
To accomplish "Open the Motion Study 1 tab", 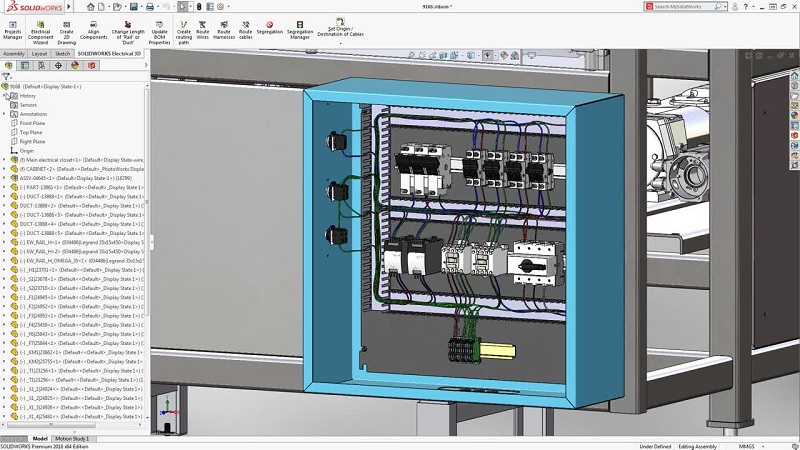I will click(71, 438).
